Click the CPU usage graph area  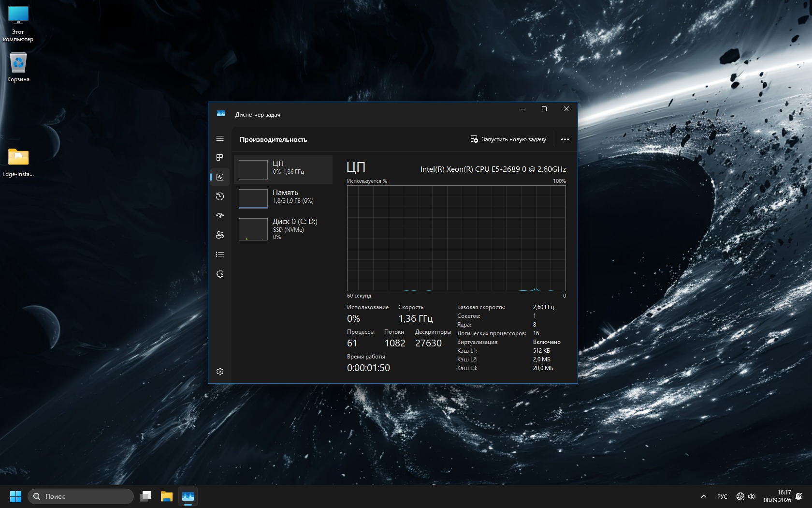[x=456, y=238]
